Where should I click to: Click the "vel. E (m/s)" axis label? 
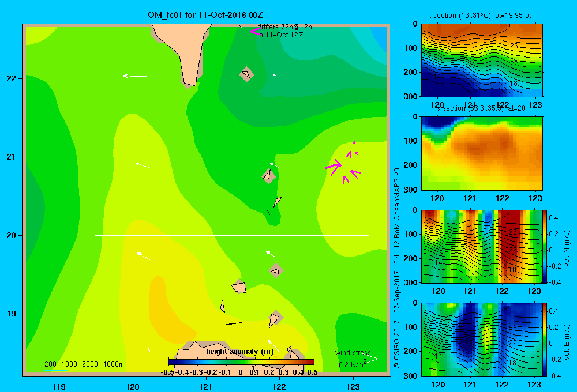tap(567, 341)
